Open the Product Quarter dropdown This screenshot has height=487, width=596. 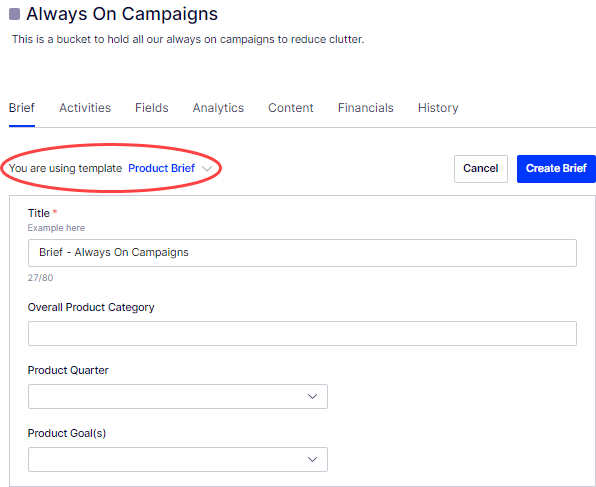click(x=178, y=397)
